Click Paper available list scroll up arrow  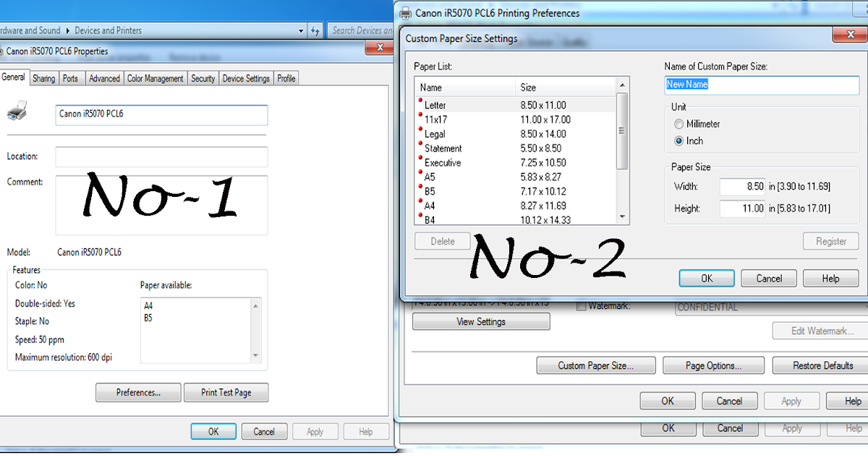255,305
